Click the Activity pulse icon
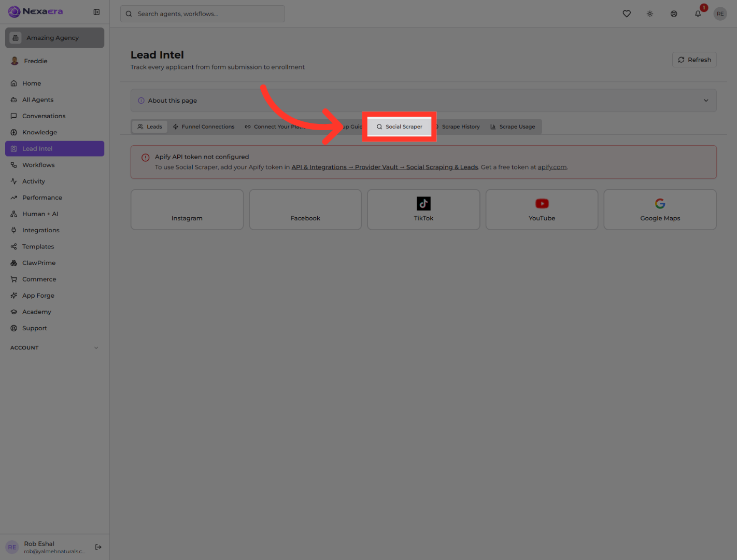Screen dimensions: 737x560 [14, 181]
